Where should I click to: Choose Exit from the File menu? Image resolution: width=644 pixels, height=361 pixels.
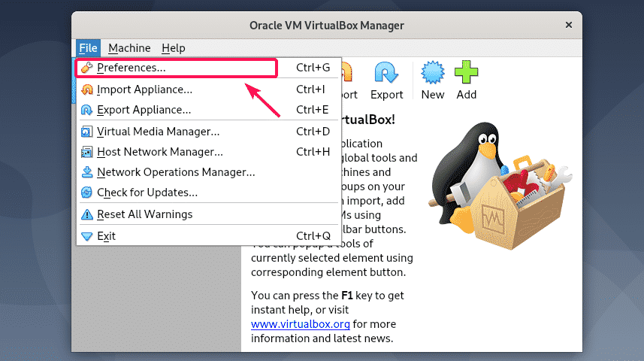(106, 236)
